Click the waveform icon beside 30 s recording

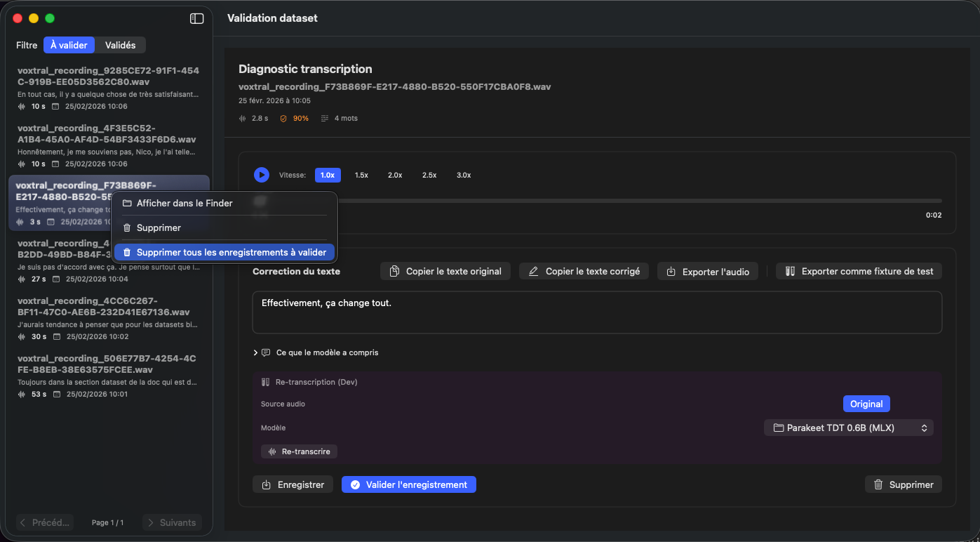22,336
